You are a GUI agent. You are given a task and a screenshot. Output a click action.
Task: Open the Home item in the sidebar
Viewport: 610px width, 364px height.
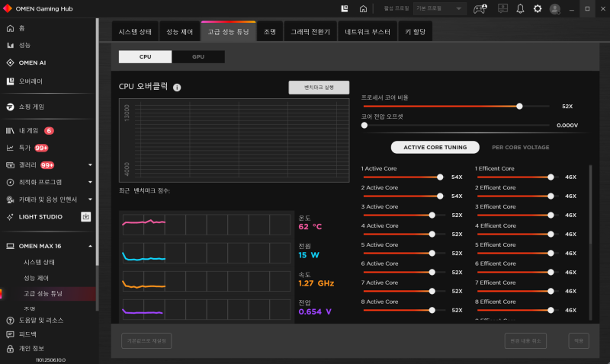tap(15, 28)
